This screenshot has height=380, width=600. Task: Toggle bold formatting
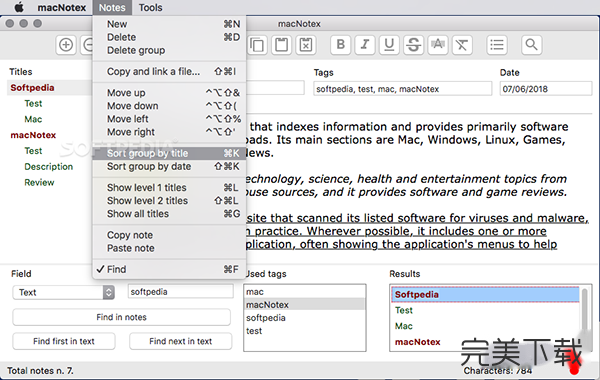click(x=341, y=45)
